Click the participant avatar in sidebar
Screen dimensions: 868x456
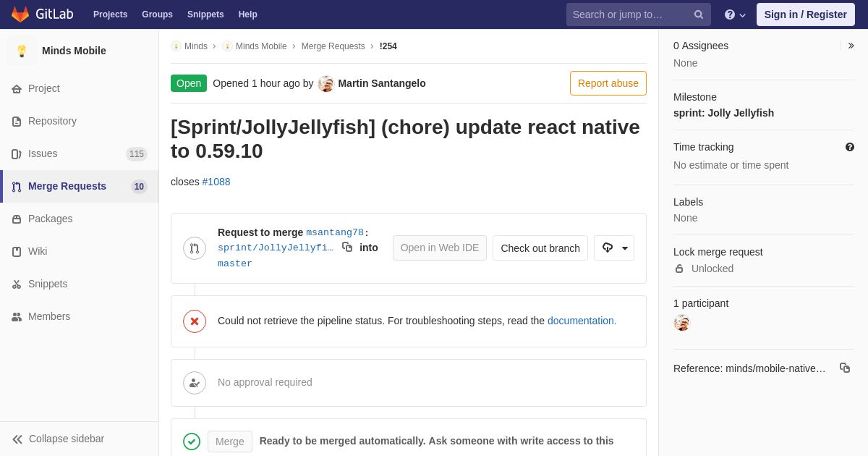click(x=682, y=323)
